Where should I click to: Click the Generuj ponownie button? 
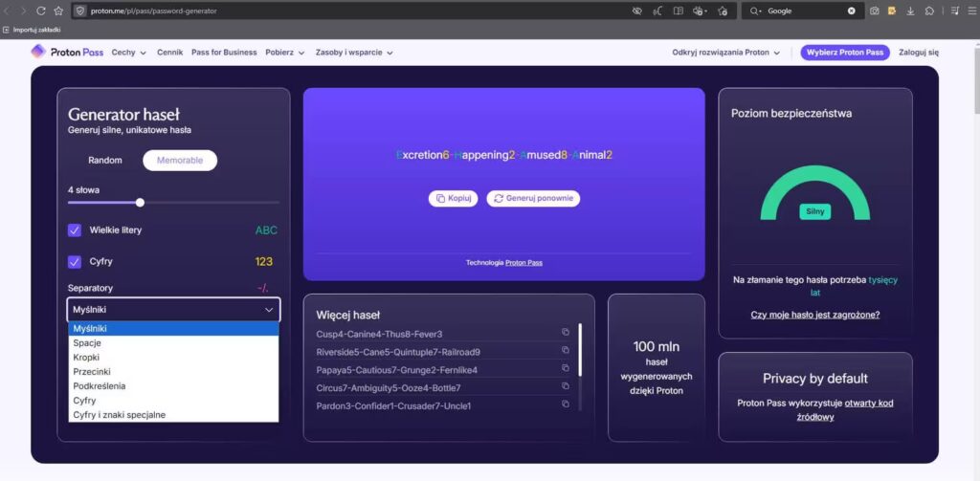533,198
